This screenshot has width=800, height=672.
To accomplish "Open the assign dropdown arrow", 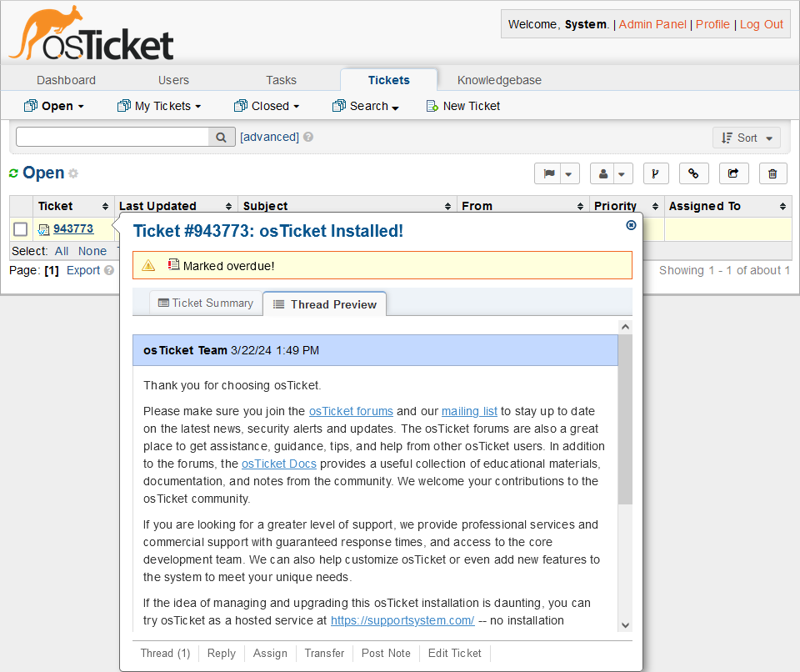I will pyautogui.click(x=622, y=173).
